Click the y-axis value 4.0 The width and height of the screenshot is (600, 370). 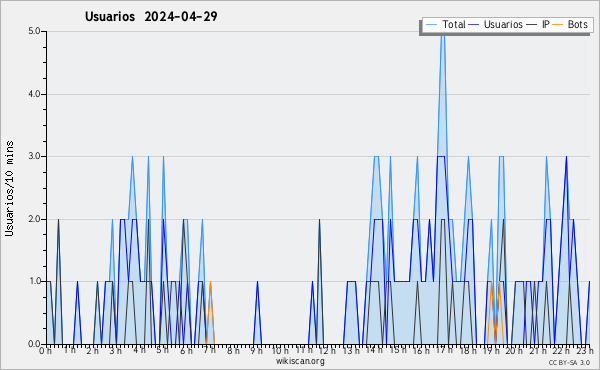(x=34, y=94)
